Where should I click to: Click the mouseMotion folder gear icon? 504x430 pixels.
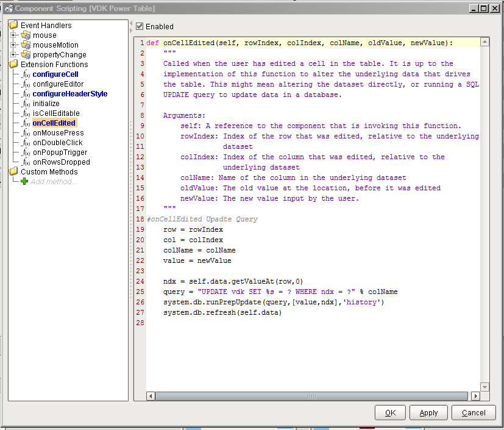pos(26,45)
